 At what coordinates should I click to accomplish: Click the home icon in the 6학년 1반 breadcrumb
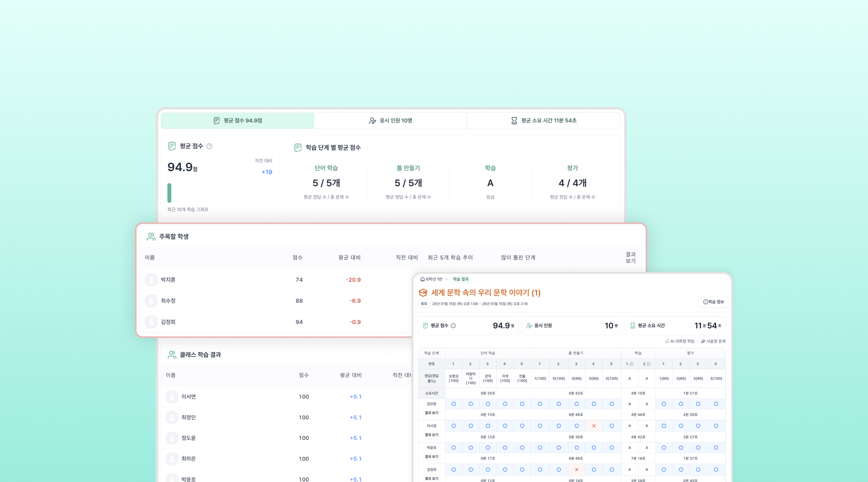[422, 279]
